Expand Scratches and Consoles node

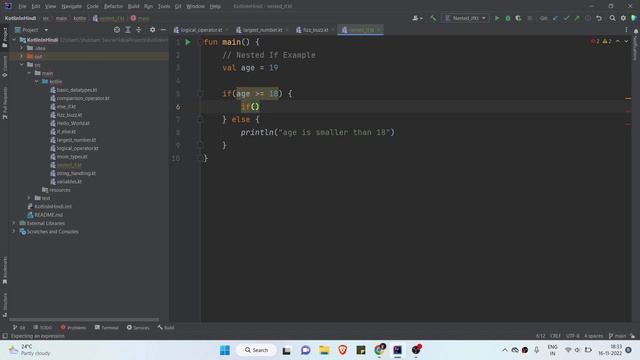coord(14,231)
